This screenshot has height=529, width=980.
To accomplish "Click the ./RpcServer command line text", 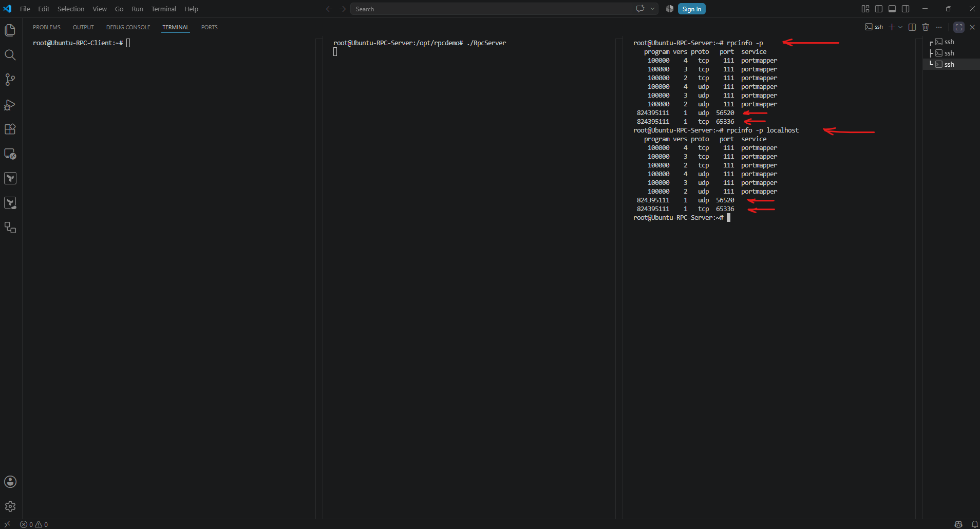I will click(486, 43).
